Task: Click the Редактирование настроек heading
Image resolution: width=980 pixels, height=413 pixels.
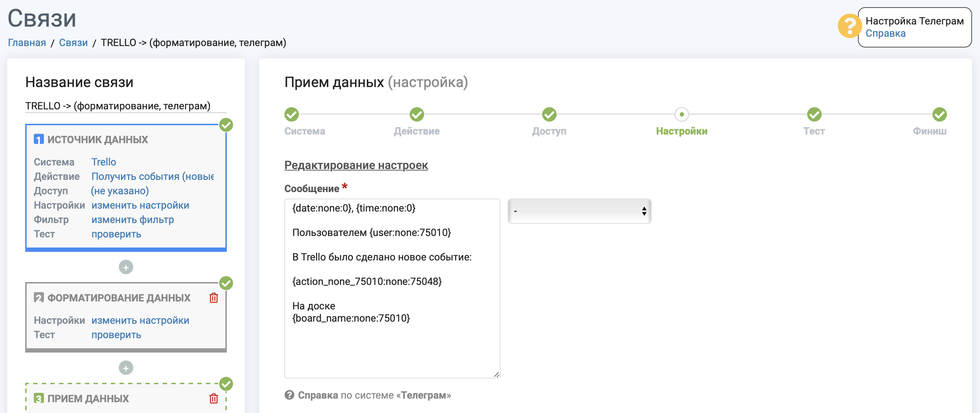Action: pyautogui.click(x=356, y=165)
